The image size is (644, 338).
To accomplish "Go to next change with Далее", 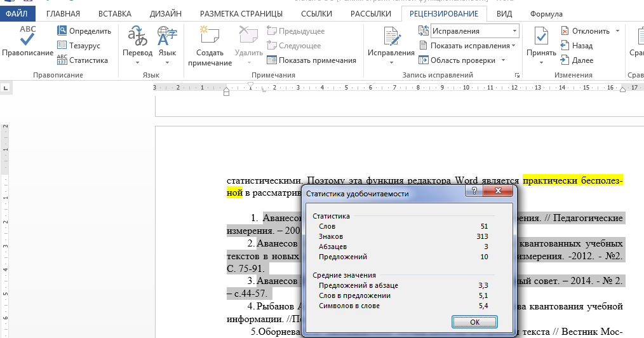I will click(x=577, y=60).
